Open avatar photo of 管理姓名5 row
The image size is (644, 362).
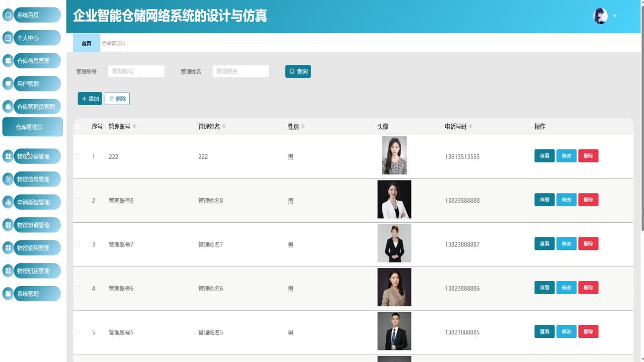pos(394,331)
